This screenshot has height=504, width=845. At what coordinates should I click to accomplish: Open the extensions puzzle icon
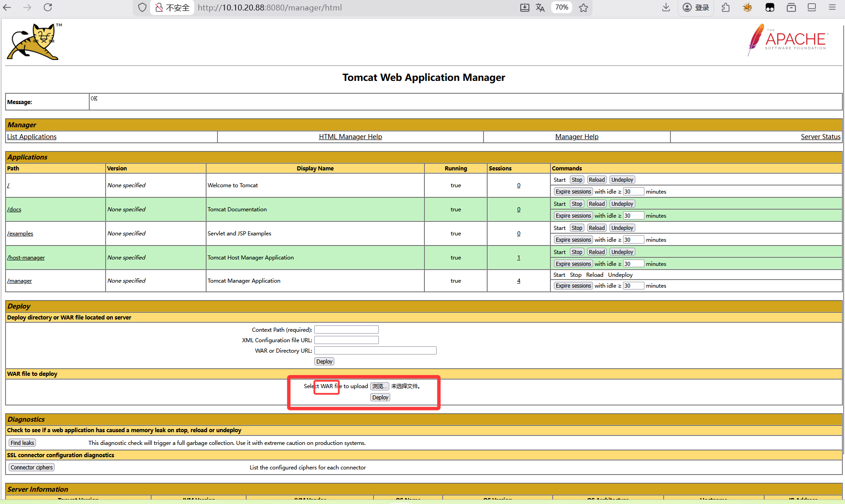(725, 7)
